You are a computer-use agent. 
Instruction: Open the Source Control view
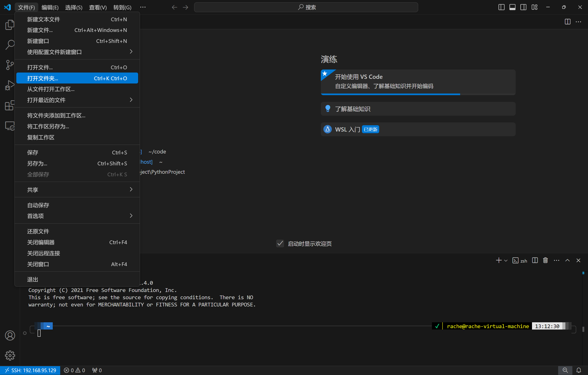(10, 65)
